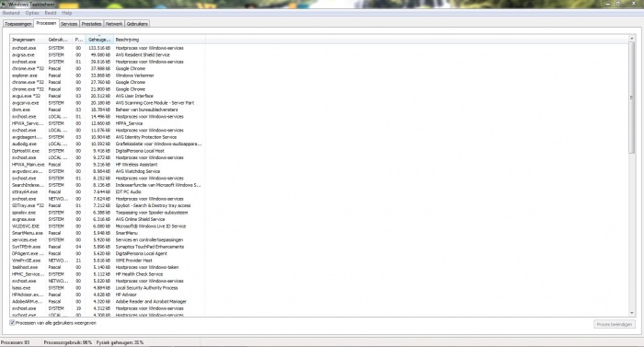This screenshot has width=644, height=347.
Task: Switch to the Prestaties tab
Action: click(x=91, y=24)
